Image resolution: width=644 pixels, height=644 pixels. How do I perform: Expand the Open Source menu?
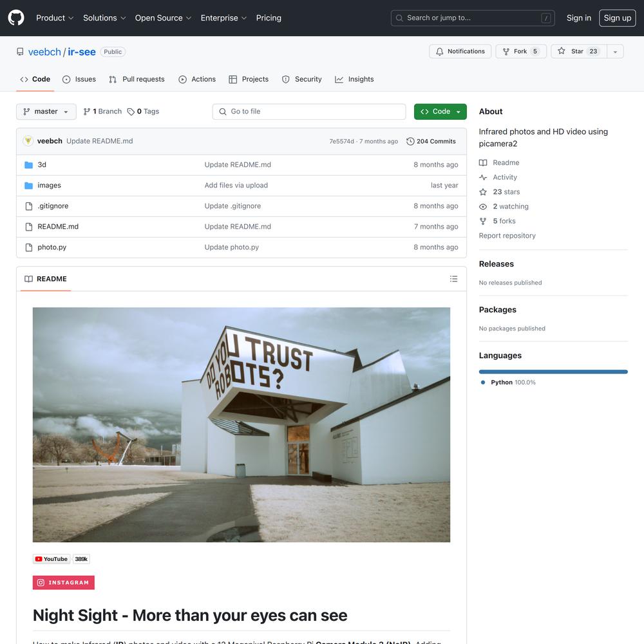[163, 17]
